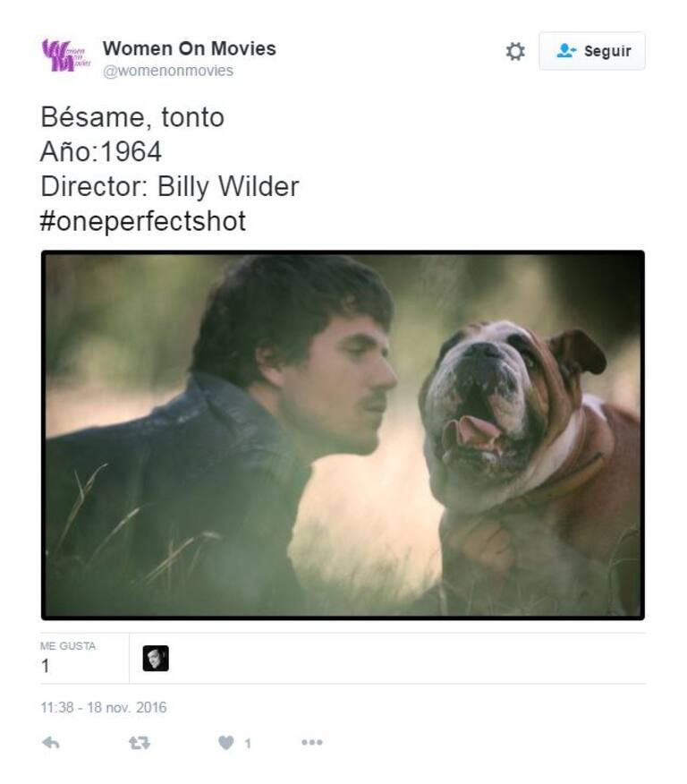Open the gear user actions menu
This screenshot has width=687, height=784.
(515, 51)
